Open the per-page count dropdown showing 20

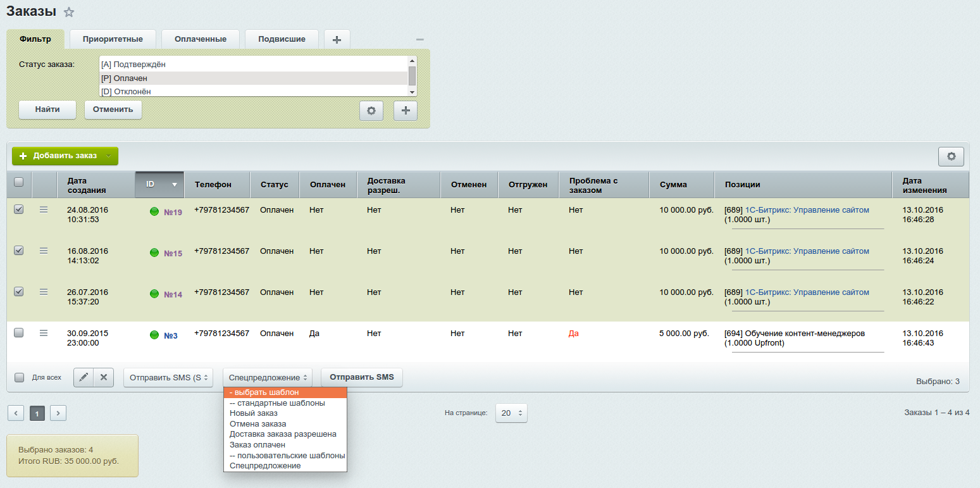coord(511,413)
